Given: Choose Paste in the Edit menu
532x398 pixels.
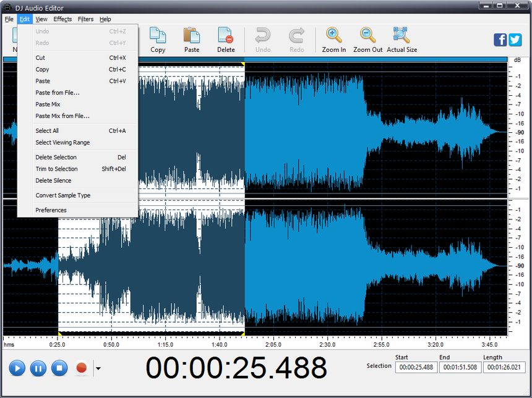Looking at the screenshot, I should 78,81.
